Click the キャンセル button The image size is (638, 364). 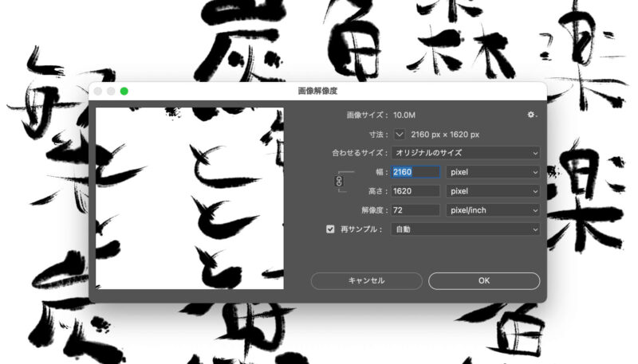coord(367,280)
